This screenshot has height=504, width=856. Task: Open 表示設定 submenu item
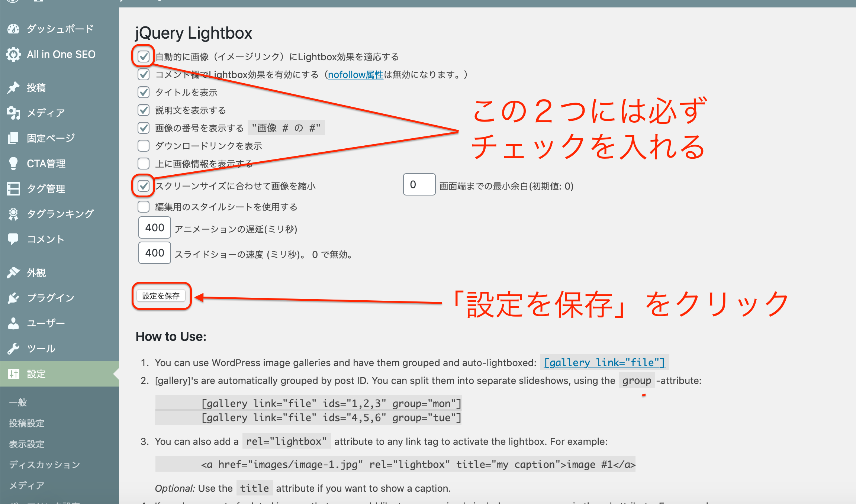26,444
